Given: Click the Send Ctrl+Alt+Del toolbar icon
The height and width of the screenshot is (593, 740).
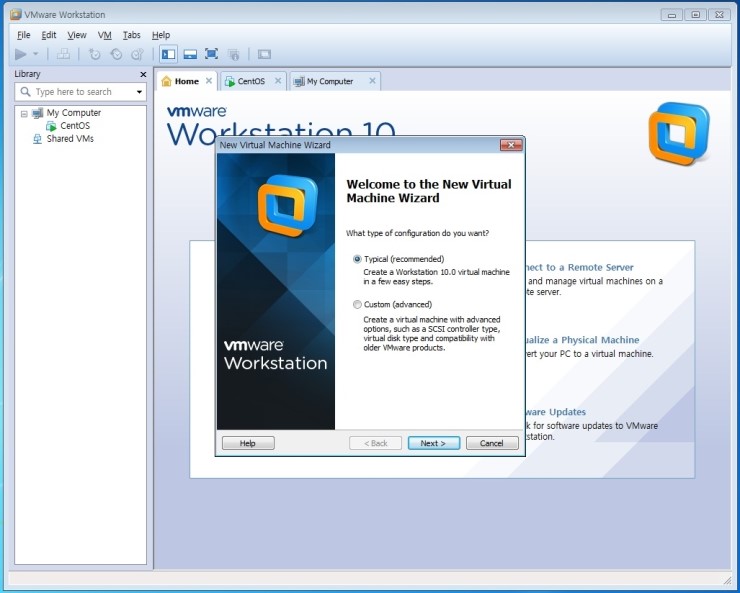Looking at the screenshot, I should point(63,54).
